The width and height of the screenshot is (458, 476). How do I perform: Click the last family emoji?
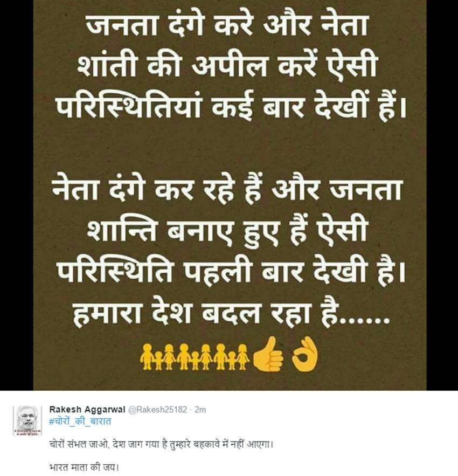[231, 356]
